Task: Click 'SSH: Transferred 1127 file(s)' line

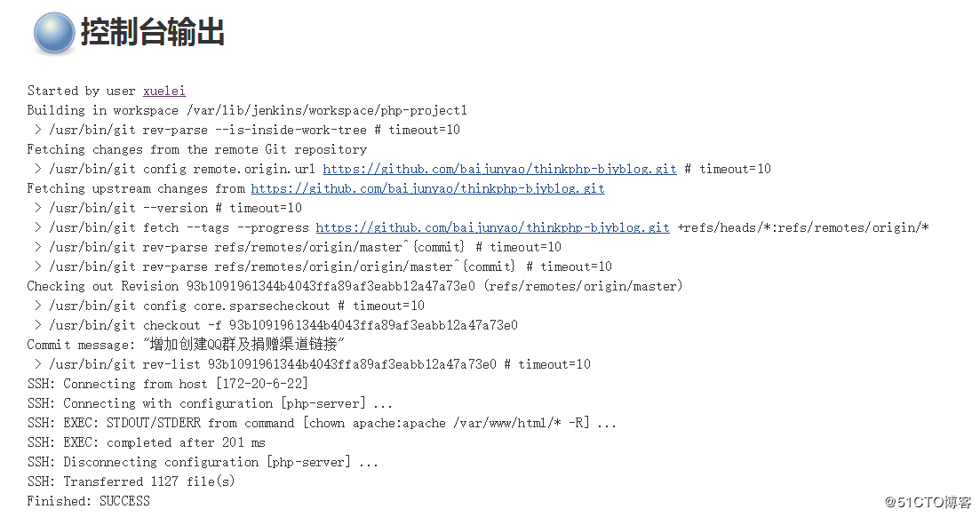Action: coord(133,481)
